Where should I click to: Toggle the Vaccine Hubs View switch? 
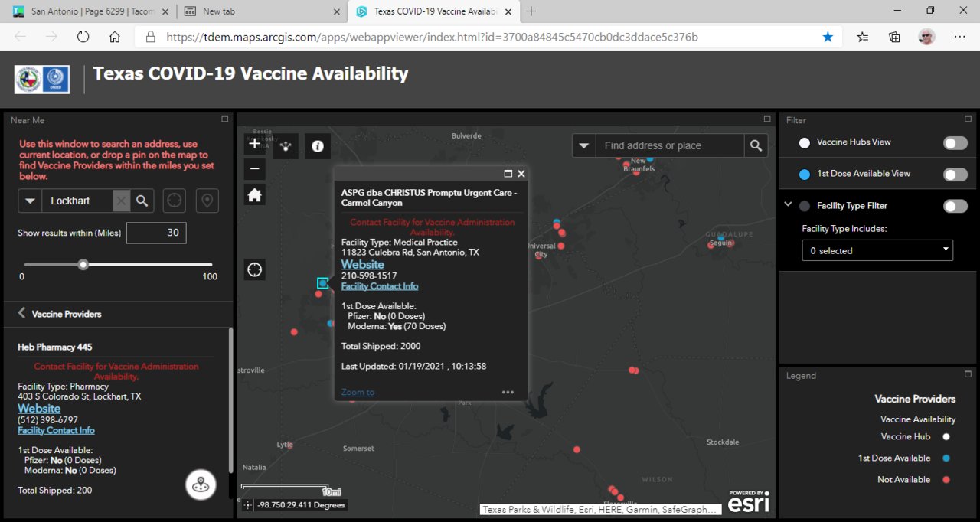click(955, 143)
